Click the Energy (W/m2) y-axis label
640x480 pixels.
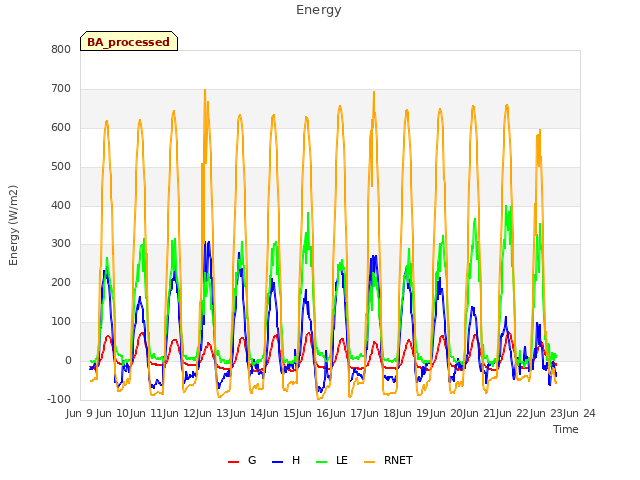coord(13,225)
